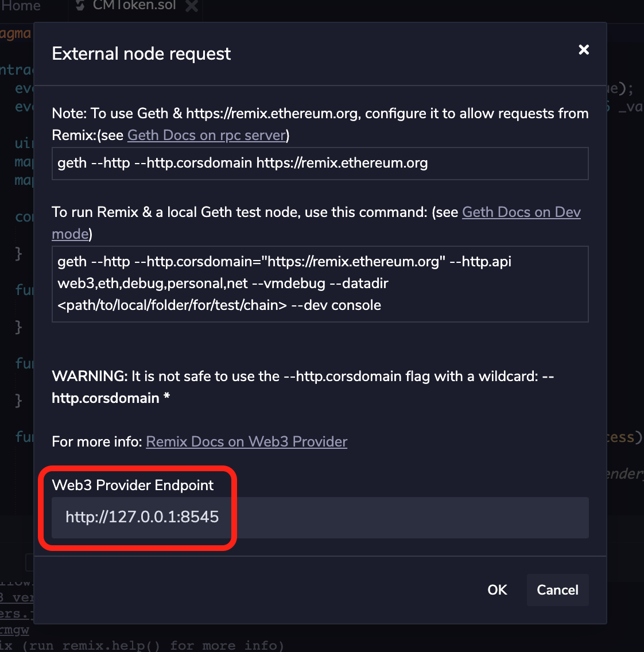The width and height of the screenshot is (644, 652).
Task: Click the geth --http corsdomain command box
Action: pyautogui.click(x=320, y=164)
